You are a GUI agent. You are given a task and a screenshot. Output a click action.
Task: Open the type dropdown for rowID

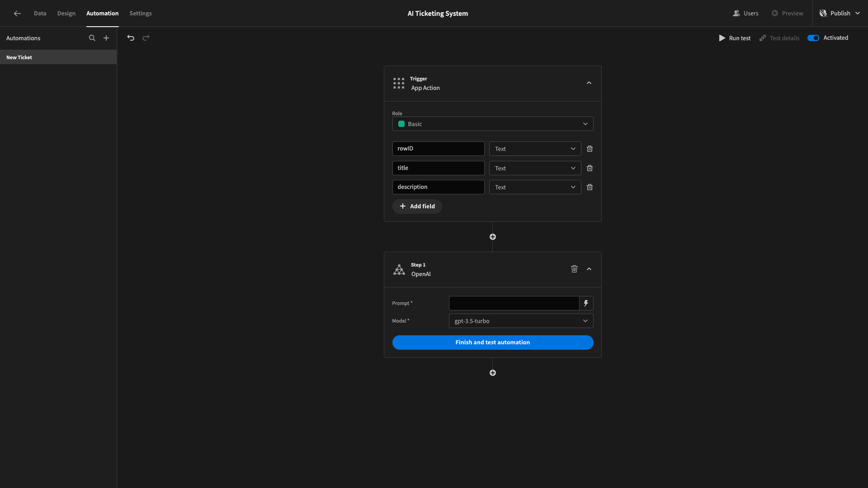tap(535, 149)
